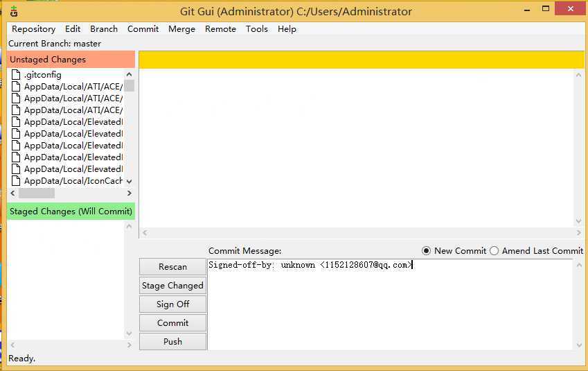
Task: Click the Current Branch: master label
Action: click(55, 44)
